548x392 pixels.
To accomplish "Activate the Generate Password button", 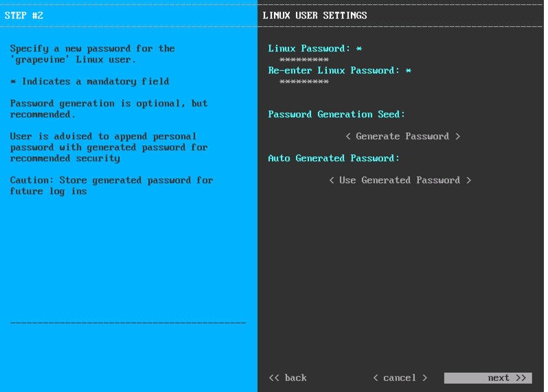I will (x=402, y=137).
